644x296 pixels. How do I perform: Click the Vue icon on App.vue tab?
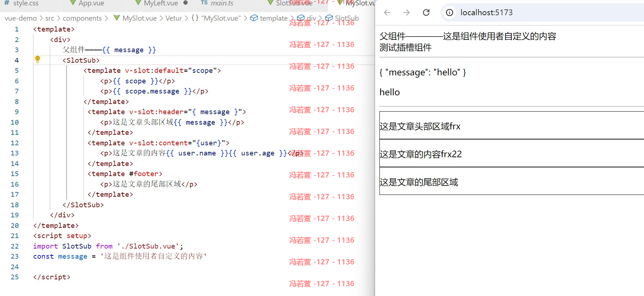(73, 3)
